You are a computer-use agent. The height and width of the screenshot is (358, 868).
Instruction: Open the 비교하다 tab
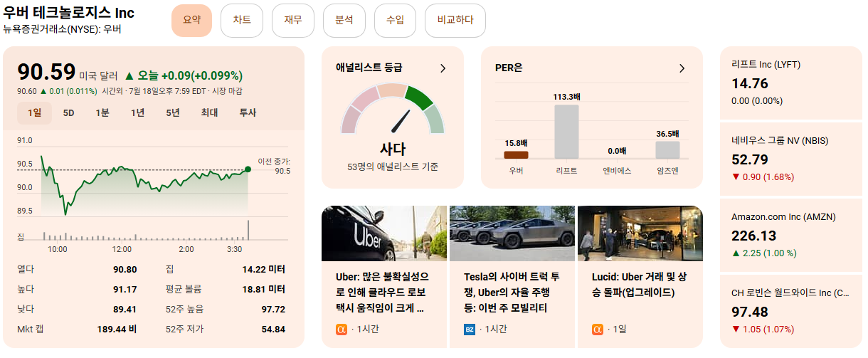coord(455,20)
